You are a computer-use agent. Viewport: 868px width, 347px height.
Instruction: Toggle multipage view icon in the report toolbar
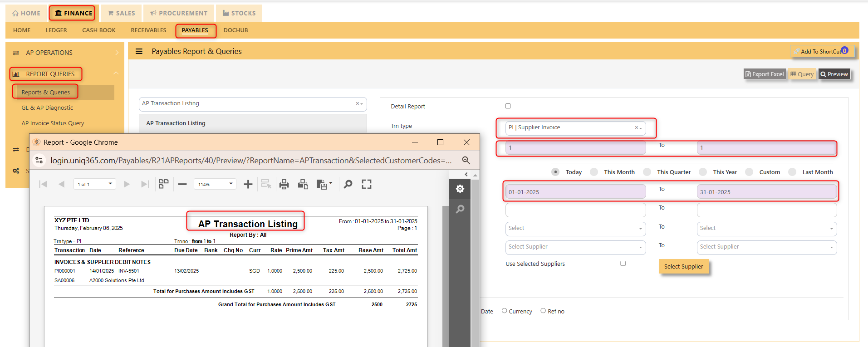[x=164, y=184]
